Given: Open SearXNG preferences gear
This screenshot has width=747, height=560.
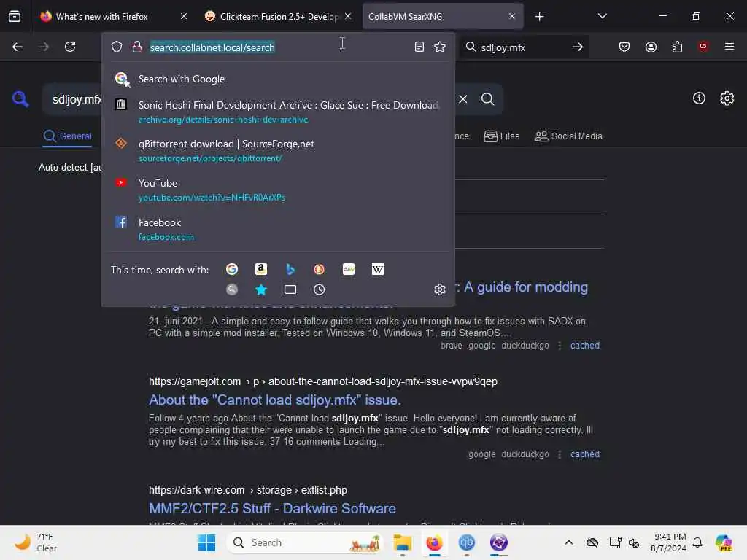Looking at the screenshot, I should pyautogui.click(x=727, y=98).
